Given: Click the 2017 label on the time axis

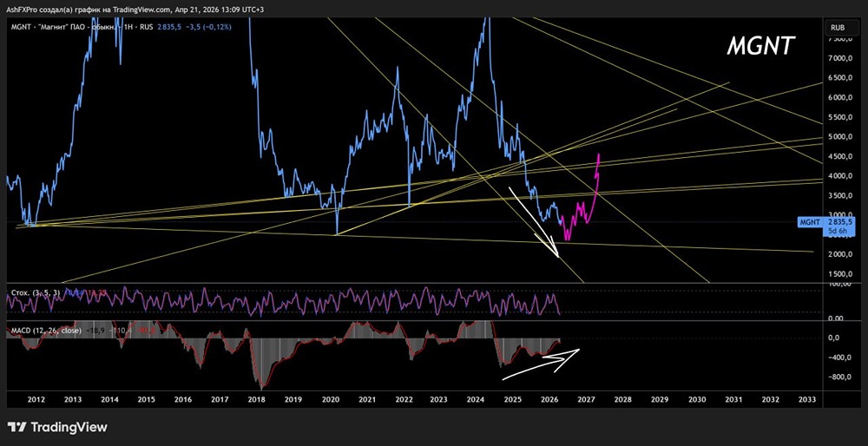Looking at the screenshot, I should 220,399.
